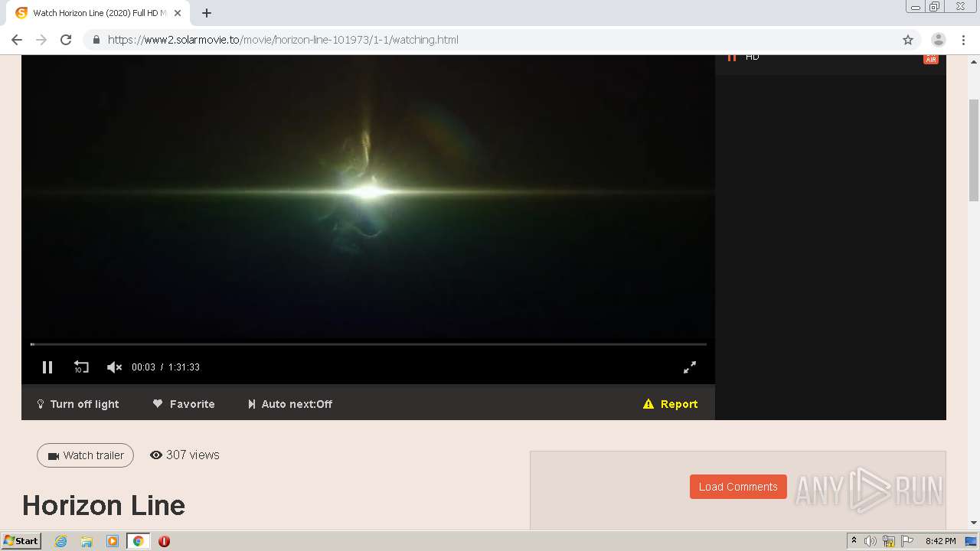Image resolution: width=980 pixels, height=551 pixels.
Task: Click the Load Comments button
Action: point(738,487)
